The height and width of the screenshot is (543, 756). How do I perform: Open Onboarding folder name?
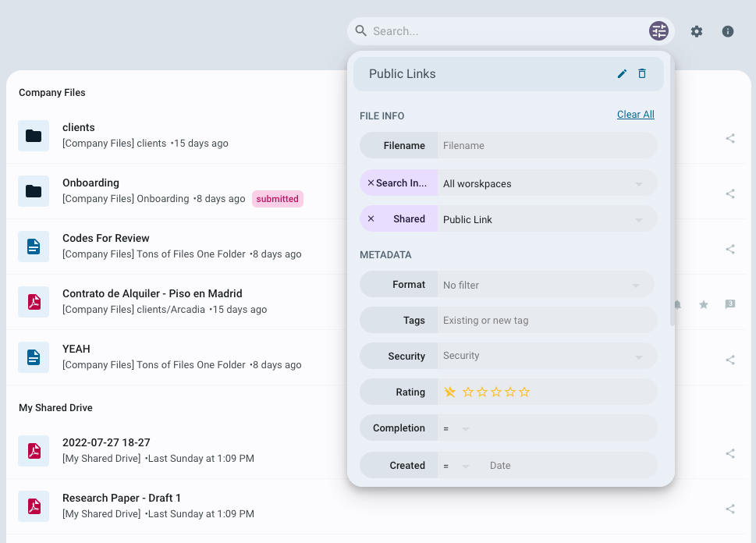tap(91, 183)
